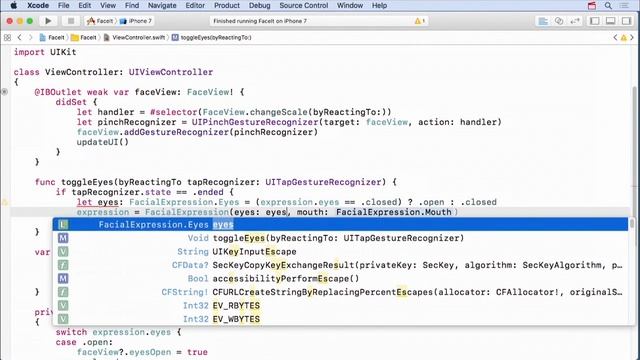The width and height of the screenshot is (640, 360).
Task: Click the jump bar warning icon
Action: 624,38
